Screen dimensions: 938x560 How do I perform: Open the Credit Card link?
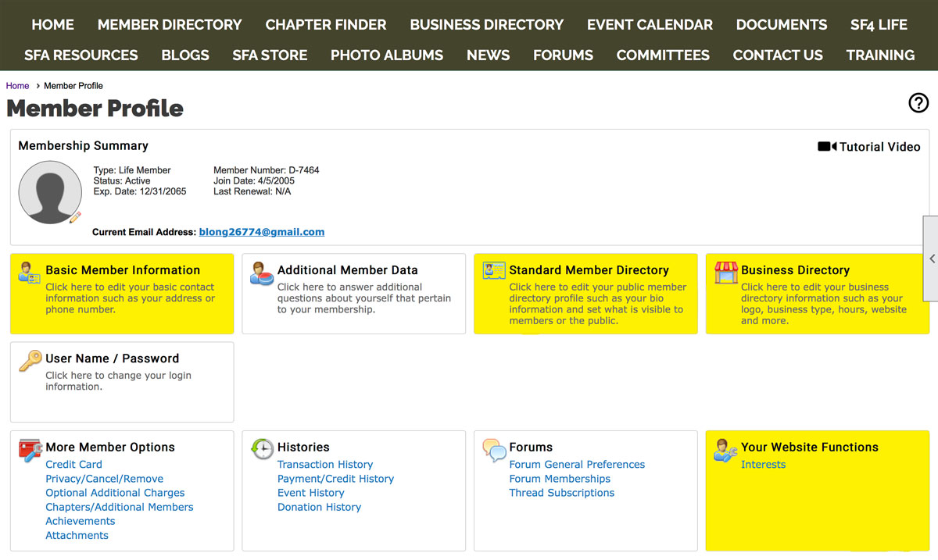(74, 465)
